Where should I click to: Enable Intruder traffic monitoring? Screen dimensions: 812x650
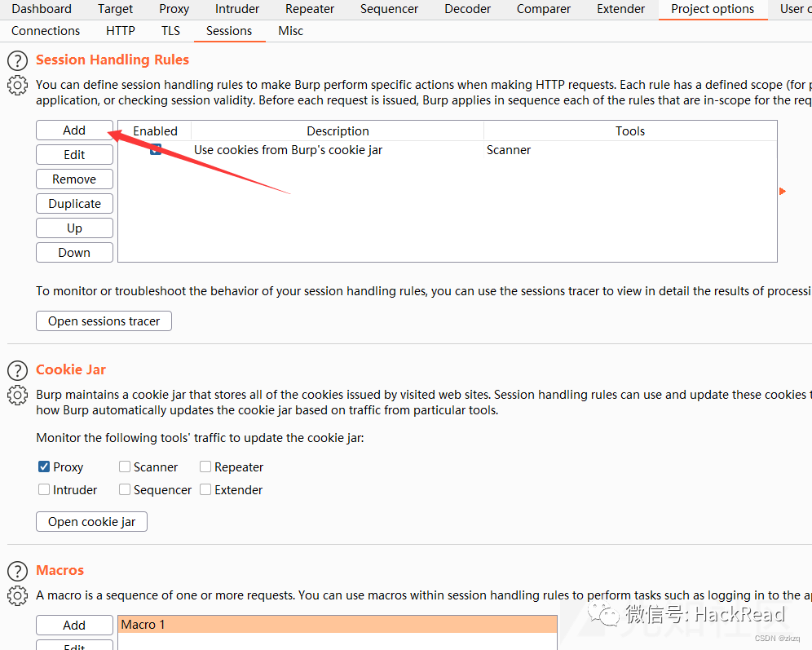(x=44, y=489)
